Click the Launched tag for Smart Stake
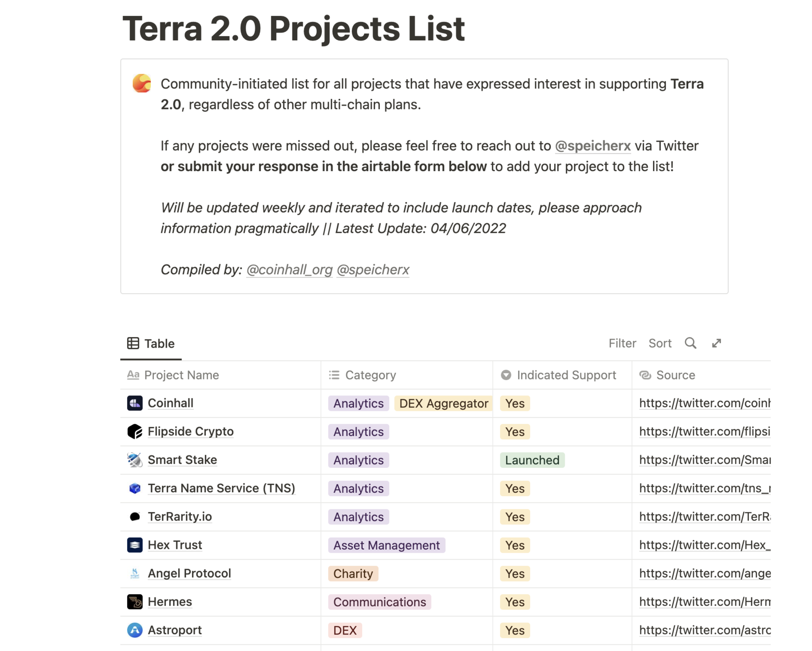Screen dimensions: 812x651 pos(532,460)
